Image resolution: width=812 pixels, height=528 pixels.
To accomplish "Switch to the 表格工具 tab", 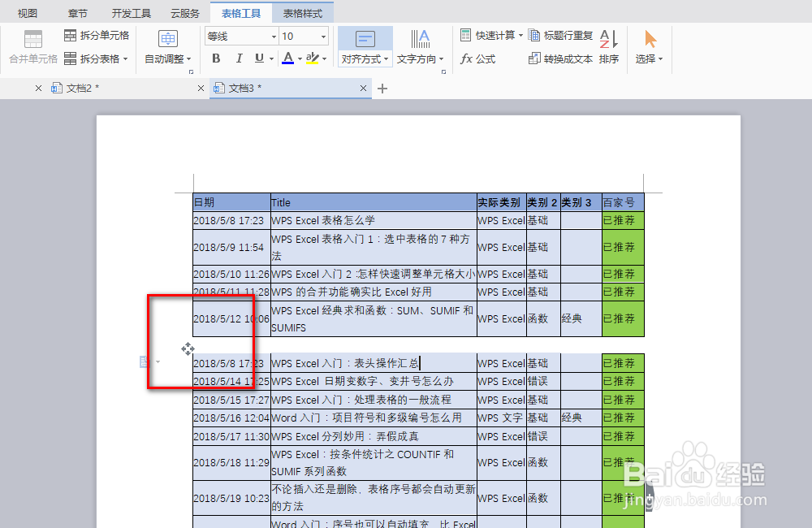I will point(241,14).
